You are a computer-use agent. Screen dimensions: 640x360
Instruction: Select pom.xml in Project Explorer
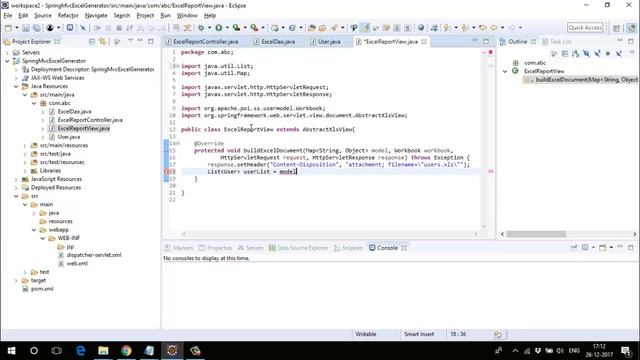click(x=42, y=289)
